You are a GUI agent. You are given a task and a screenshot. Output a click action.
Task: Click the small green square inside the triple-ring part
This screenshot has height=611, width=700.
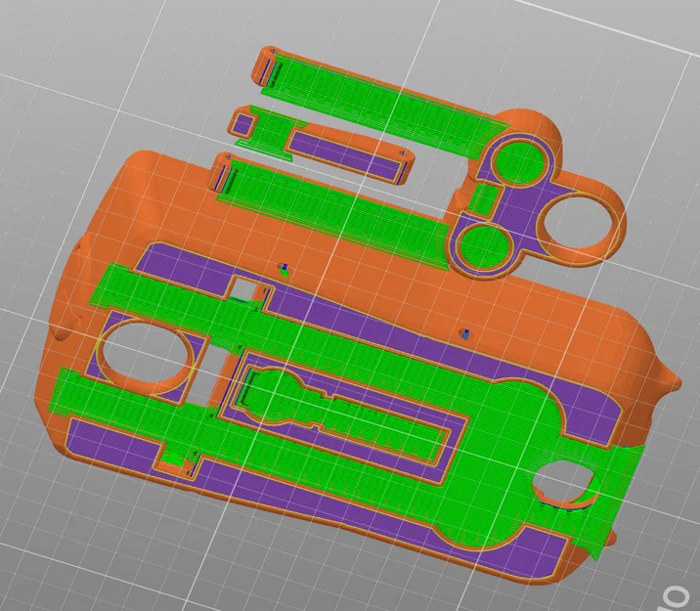pos(485,198)
